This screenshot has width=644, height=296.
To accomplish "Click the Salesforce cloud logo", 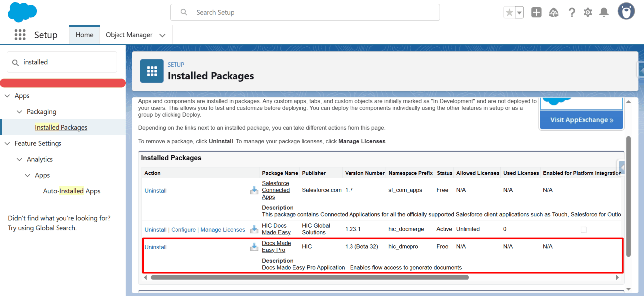I will pyautogui.click(x=22, y=12).
